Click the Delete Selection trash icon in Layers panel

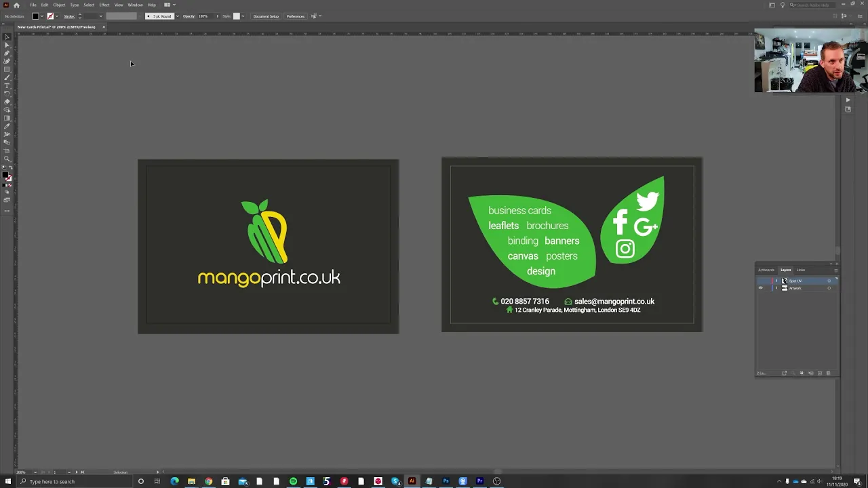tap(828, 373)
